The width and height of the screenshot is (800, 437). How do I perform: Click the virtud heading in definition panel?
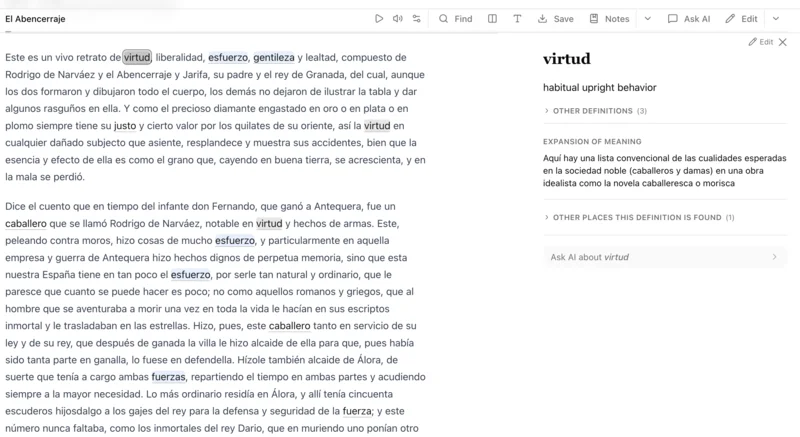pyautogui.click(x=566, y=59)
